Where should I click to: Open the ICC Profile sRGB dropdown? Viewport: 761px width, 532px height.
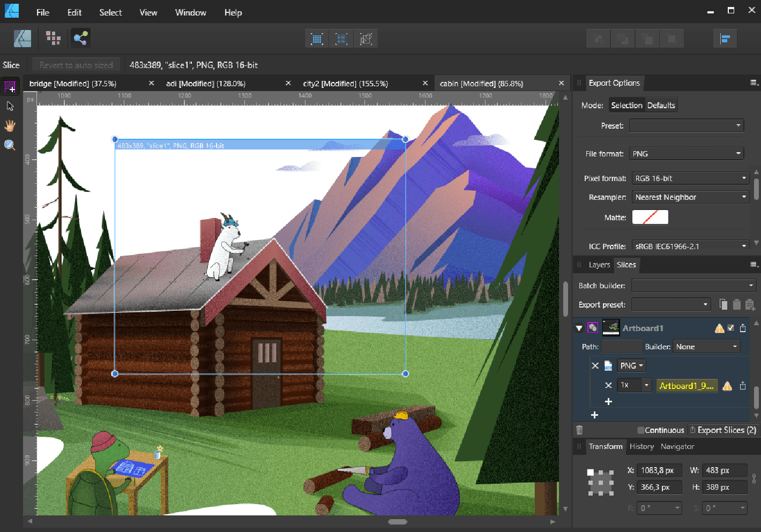(690, 246)
